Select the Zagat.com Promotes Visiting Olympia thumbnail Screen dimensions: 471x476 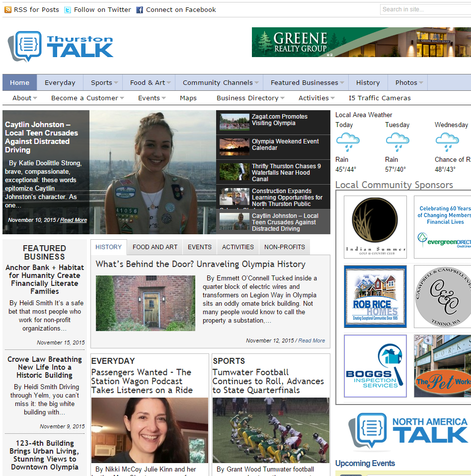[235, 122]
